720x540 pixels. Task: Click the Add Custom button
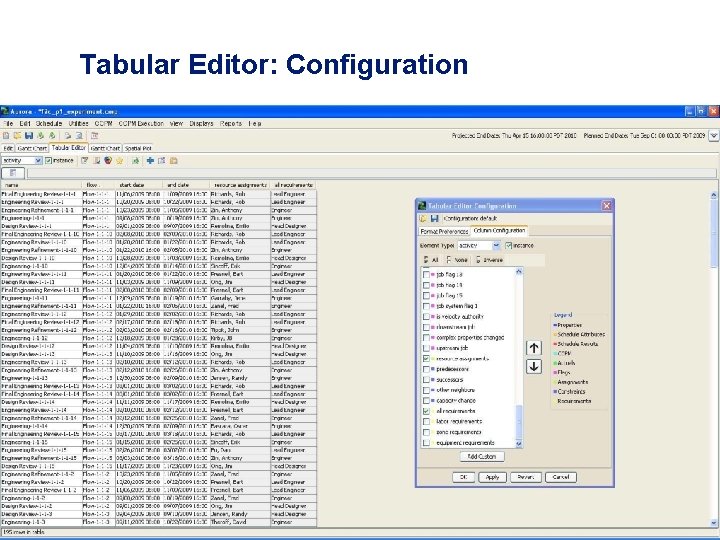(482, 456)
